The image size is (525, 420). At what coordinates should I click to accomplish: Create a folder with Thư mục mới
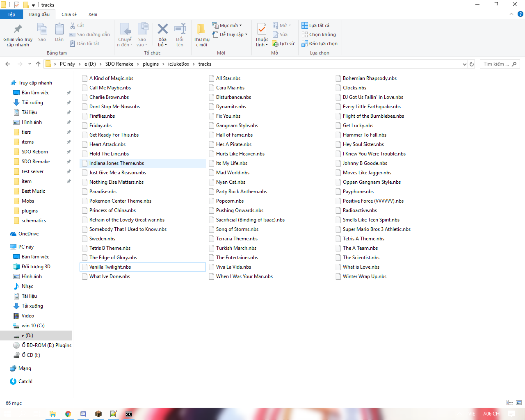[x=201, y=34]
